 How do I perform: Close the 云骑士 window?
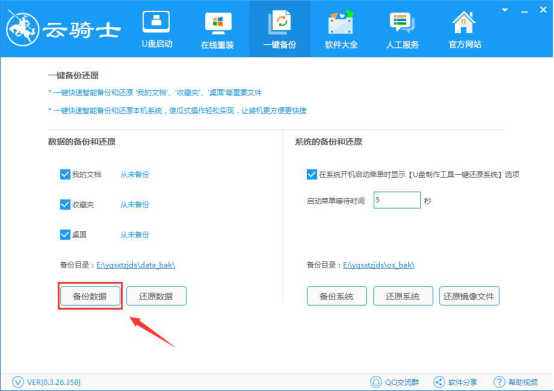[x=543, y=10]
